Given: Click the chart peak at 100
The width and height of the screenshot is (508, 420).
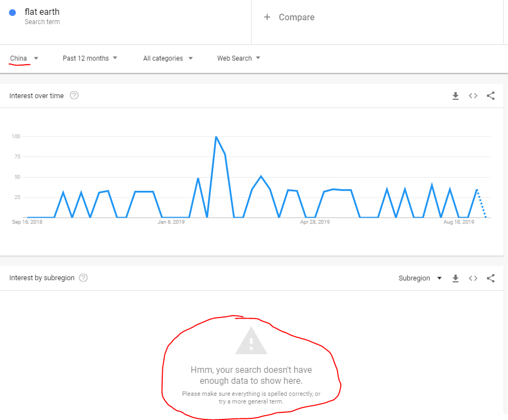Looking at the screenshot, I should 216,137.
